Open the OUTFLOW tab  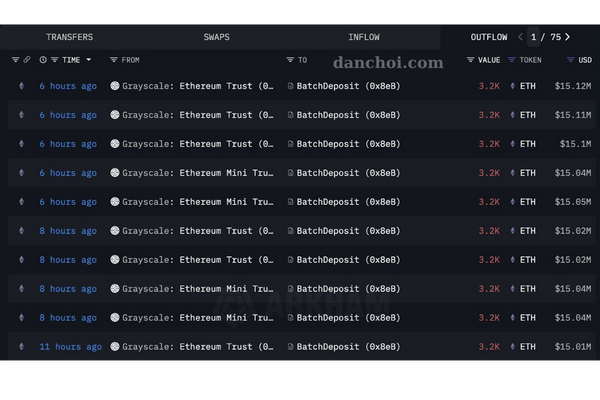[489, 37]
